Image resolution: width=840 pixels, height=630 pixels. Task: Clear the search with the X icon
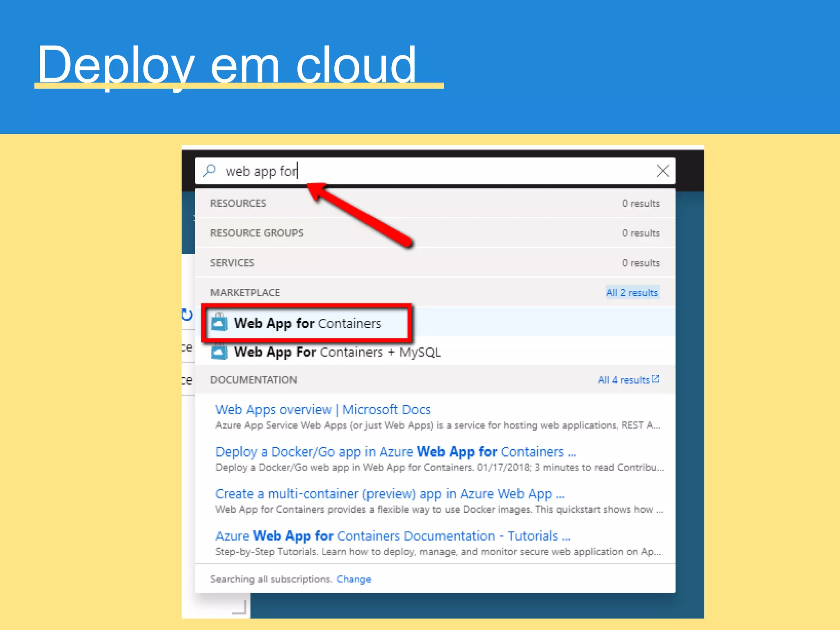pos(662,171)
